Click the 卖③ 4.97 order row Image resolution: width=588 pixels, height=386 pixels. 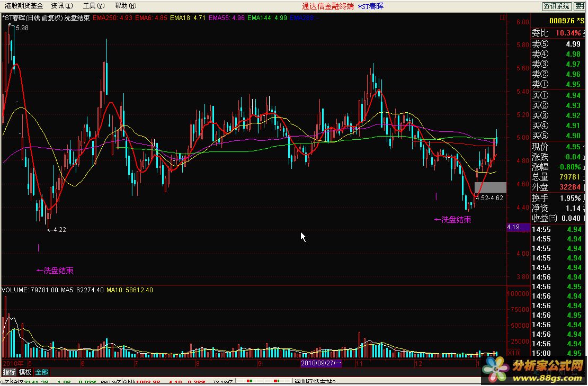558,64
